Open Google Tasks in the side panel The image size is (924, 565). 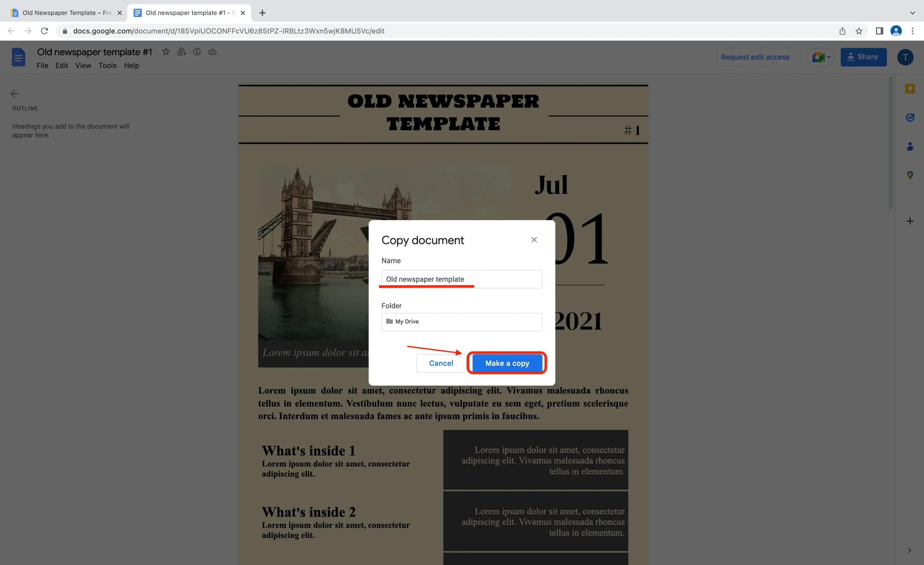pyautogui.click(x=910, y=117)
